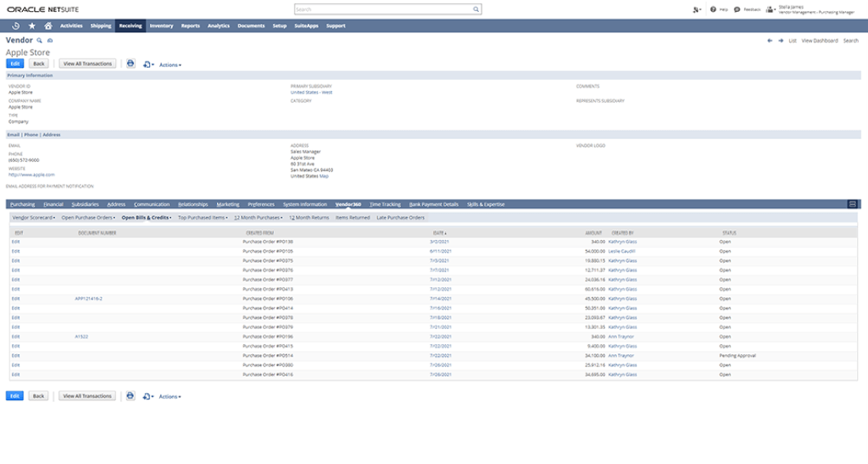868x464 pixels.
Task: Click the Print icon next to View All Transactions
Action: pos(129,63)
